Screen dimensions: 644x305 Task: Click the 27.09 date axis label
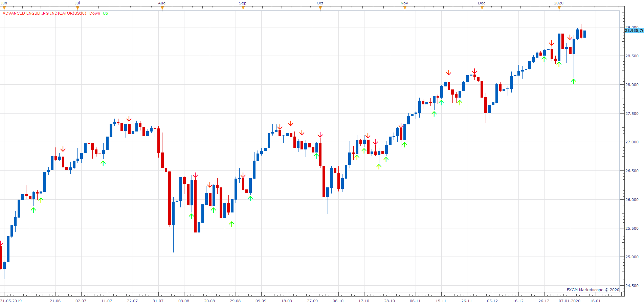312,301
